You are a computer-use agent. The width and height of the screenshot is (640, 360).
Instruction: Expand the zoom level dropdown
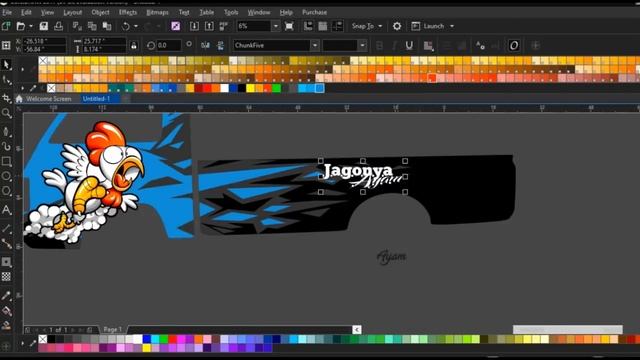coord(276,26)
